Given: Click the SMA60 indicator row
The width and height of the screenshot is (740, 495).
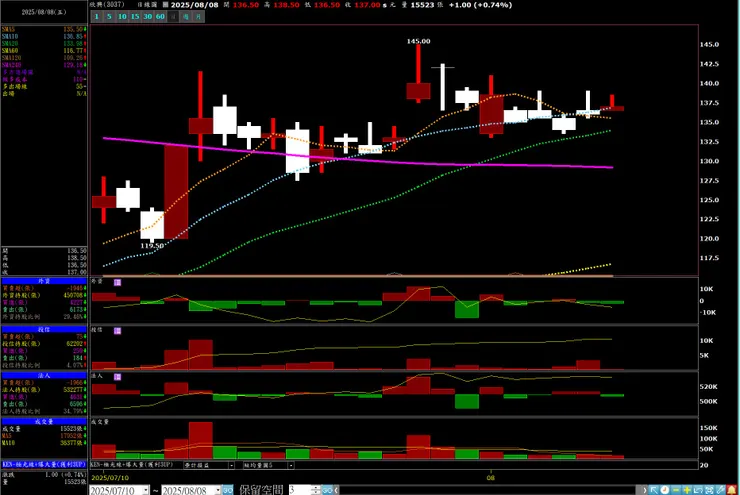Looking at the screenshot, I should point(44,50).
